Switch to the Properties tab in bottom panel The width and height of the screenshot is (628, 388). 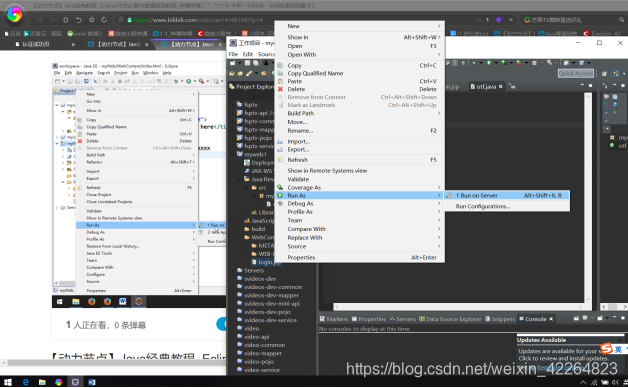[368, 319]
